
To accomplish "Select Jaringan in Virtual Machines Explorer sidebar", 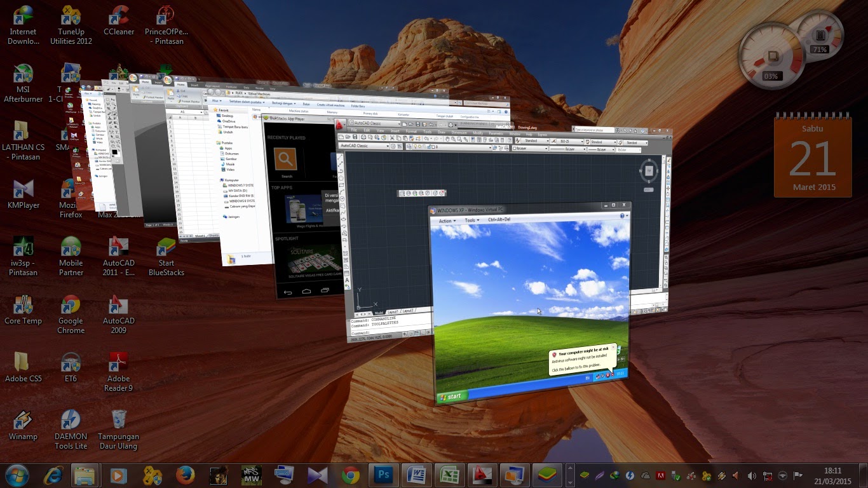I will point(230,217).
